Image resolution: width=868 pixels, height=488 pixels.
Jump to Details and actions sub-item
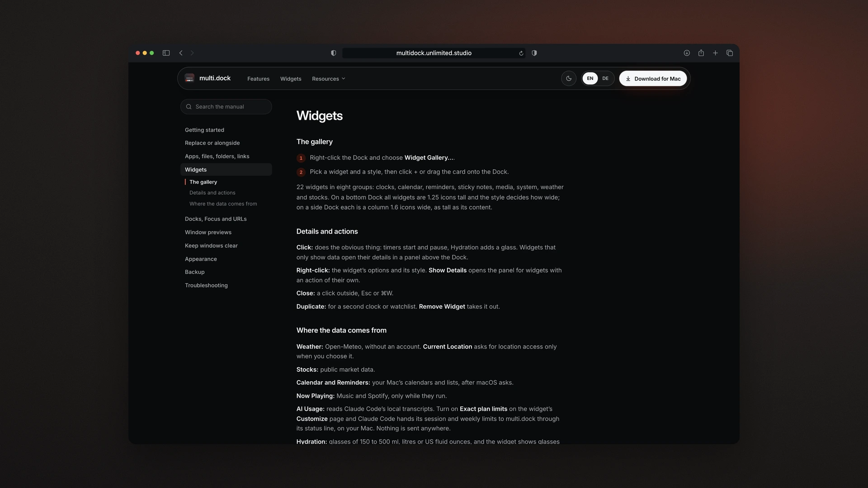(x=212, y=192)
